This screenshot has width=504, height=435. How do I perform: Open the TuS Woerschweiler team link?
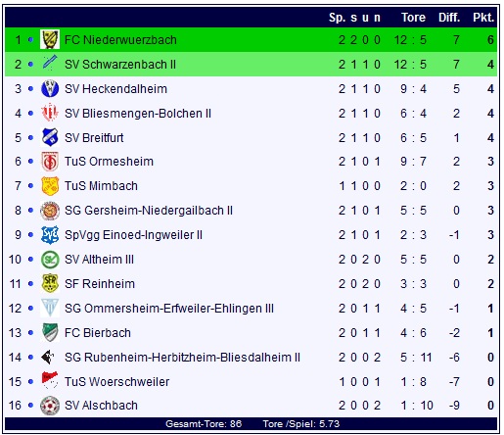click(116, 382)
